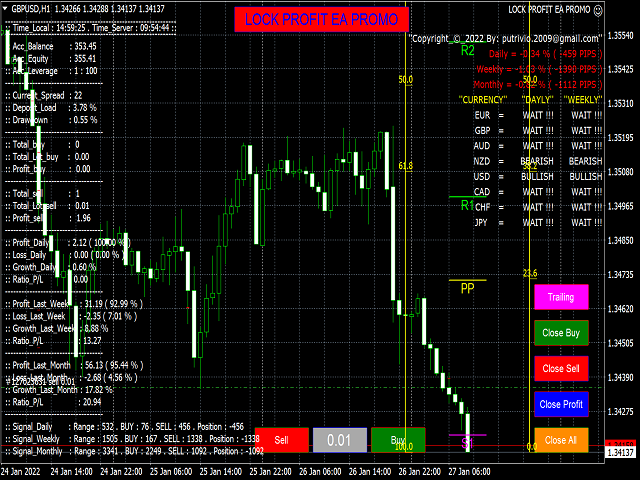Click the Acc_Equity 355.41 value

85,58
